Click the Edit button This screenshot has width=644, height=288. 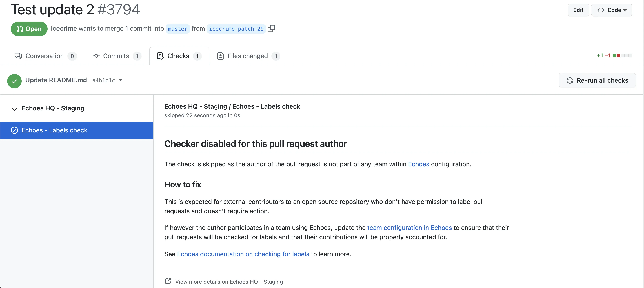coord(578,10)
